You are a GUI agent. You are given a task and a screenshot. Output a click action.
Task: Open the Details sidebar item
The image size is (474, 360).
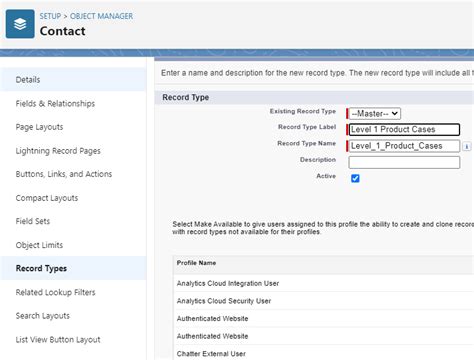click(x=73, y=80)
